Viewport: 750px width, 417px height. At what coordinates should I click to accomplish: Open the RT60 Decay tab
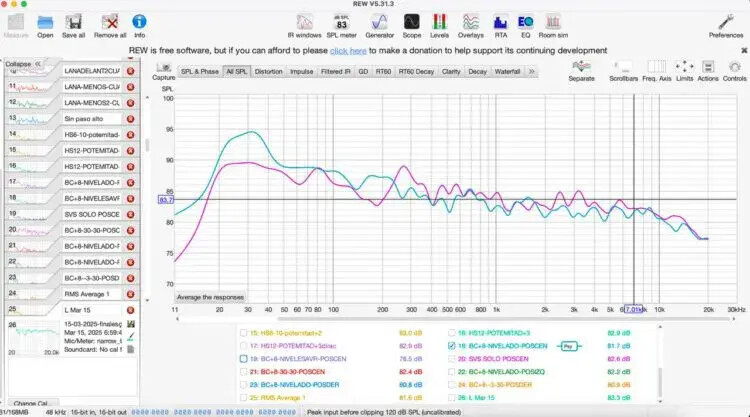coord(416,71)
